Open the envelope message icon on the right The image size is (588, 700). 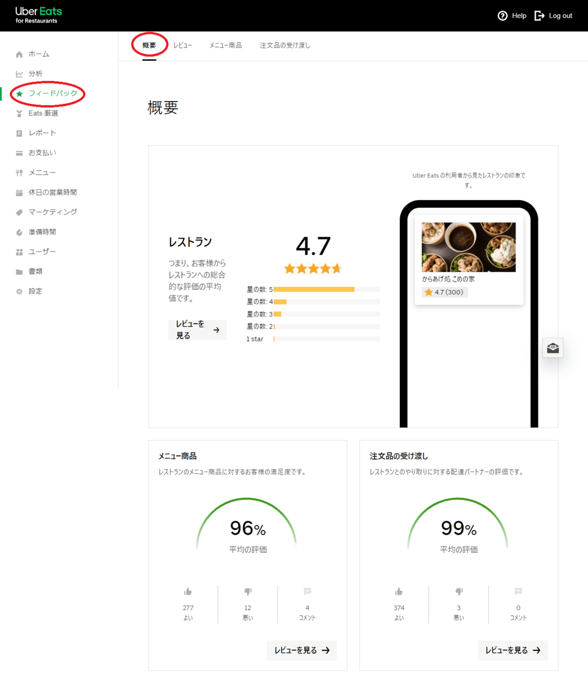553,348
